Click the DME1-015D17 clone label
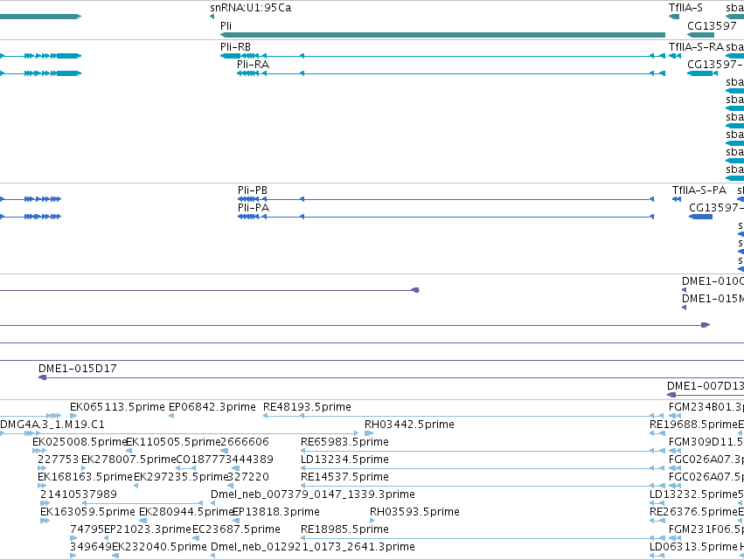This screenshot has width=744, height=560. click(77, 369)
